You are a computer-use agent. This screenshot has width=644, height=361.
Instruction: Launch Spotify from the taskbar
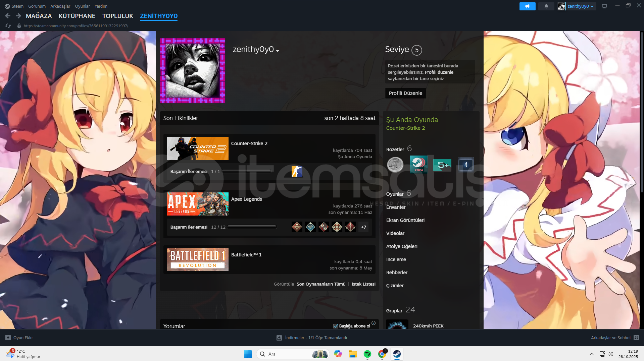(x=367, y=354)
